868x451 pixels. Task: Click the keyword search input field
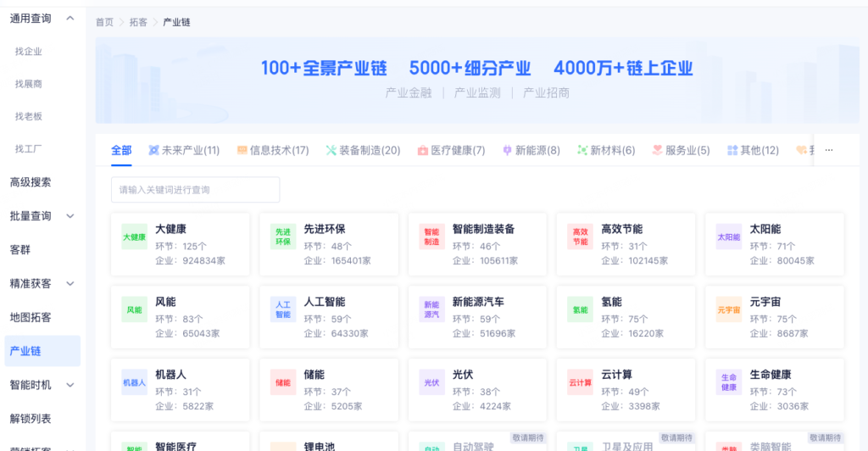coord(195,190)
